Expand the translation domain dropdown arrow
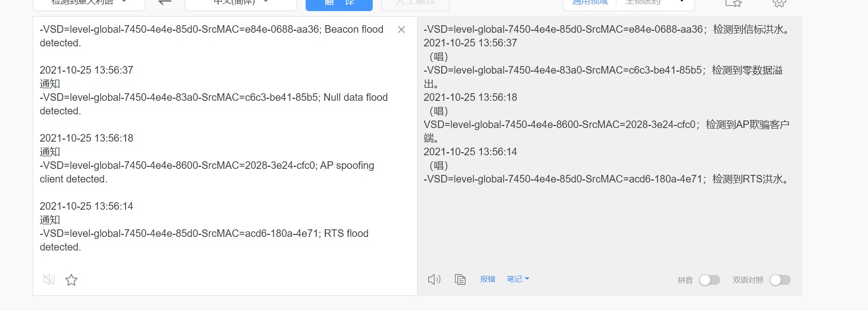The image size is (868, 311). [x=682, y=2]
